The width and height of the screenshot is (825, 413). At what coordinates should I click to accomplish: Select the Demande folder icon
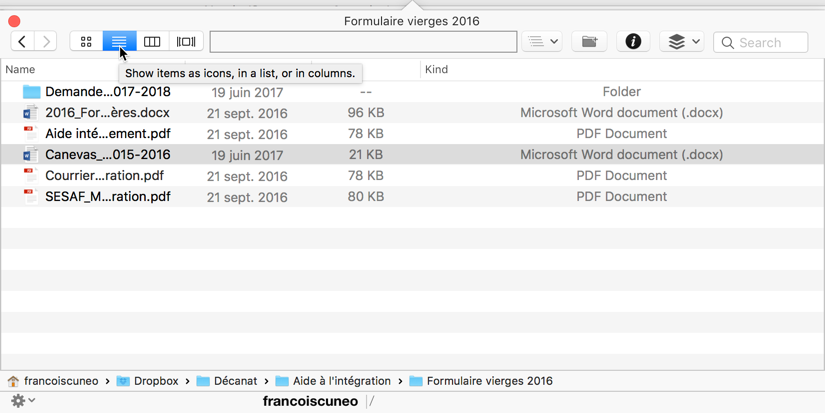point(31,92)
